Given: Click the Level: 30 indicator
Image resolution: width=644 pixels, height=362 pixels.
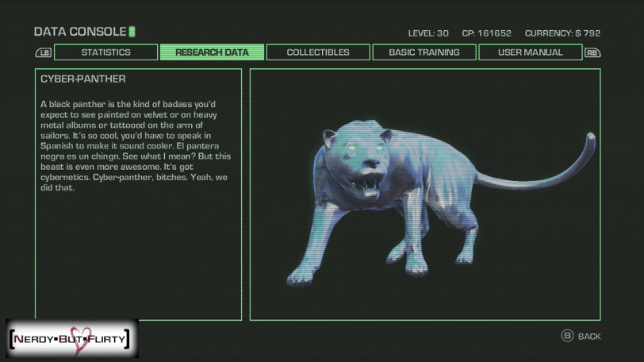Looking at the screenshot, I should 428,33.
